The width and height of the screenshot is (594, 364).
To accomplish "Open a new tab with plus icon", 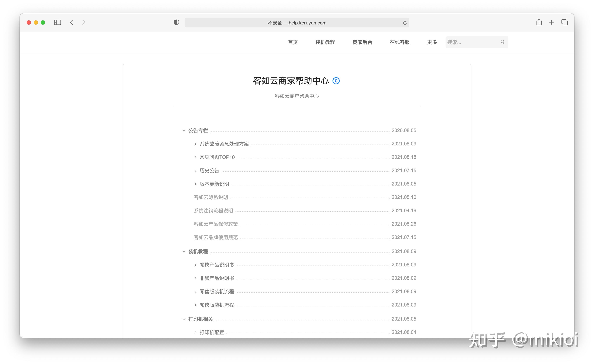I will pyautogui.click(x=551, y=22).
